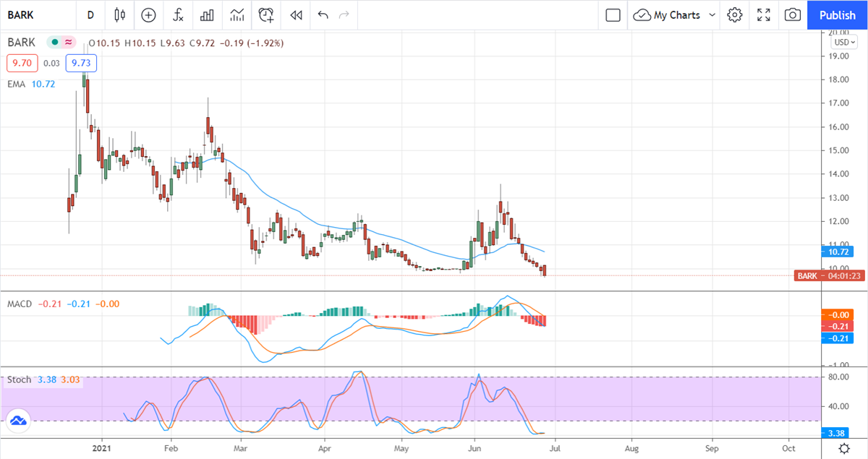Open the candlestick chart style selector
Image resolution: width=868 pixels, height=459 pixels.
coord(119,14)
